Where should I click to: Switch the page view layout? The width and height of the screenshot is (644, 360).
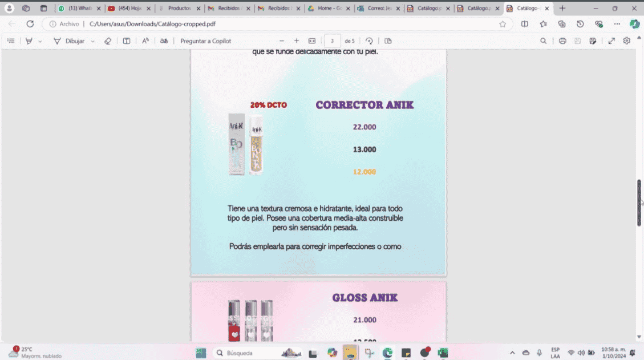click(x=388, y=41)
